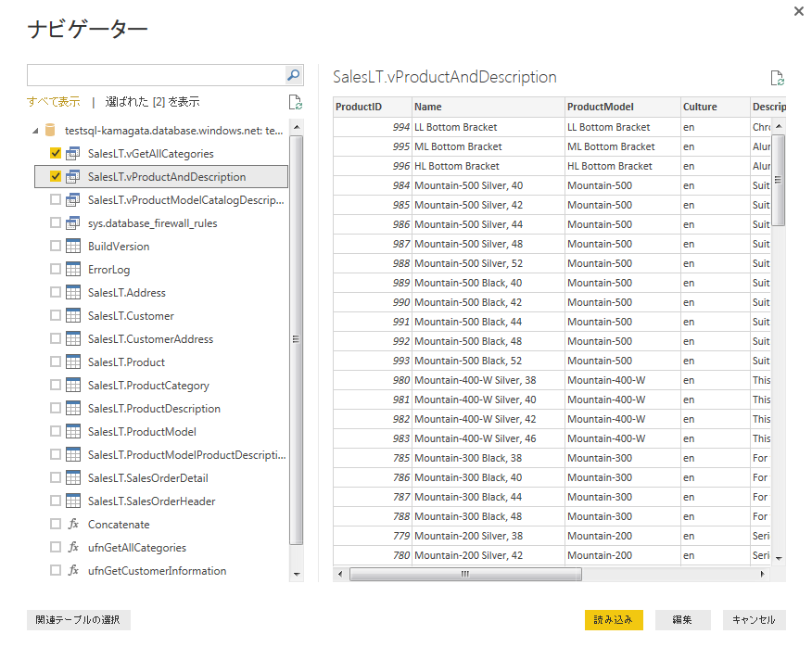This screenshot has width=812, height=647.
Task: Click the view icon beside SalesLT.vGetAllCategories
Action: [x=73, y=154]
